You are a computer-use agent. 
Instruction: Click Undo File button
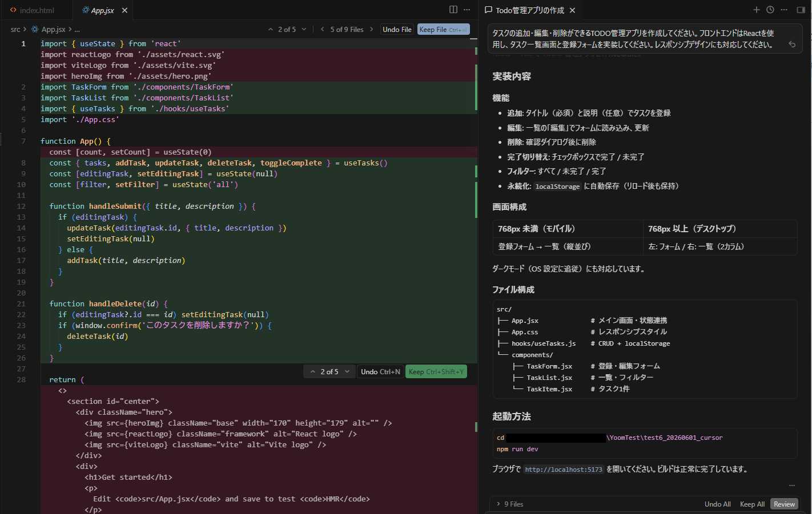pyautogui.click(x=397, y=30)
